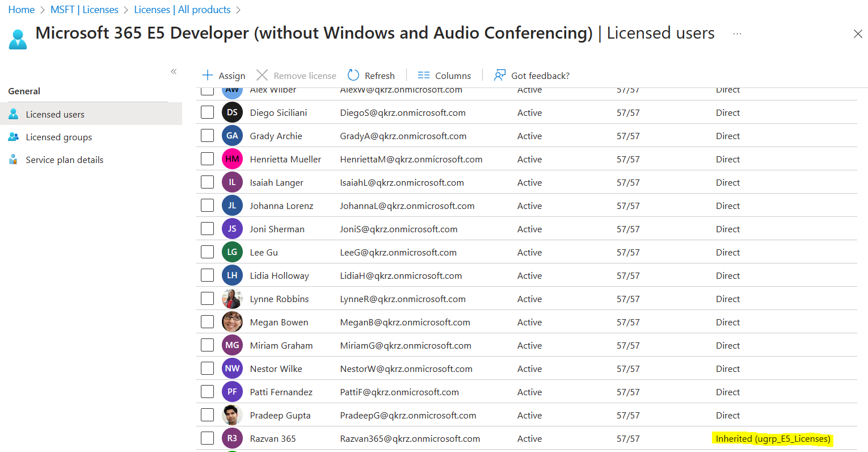Check the box for Isaiah Langer
868x452 pixels.
tap(207, 182)
